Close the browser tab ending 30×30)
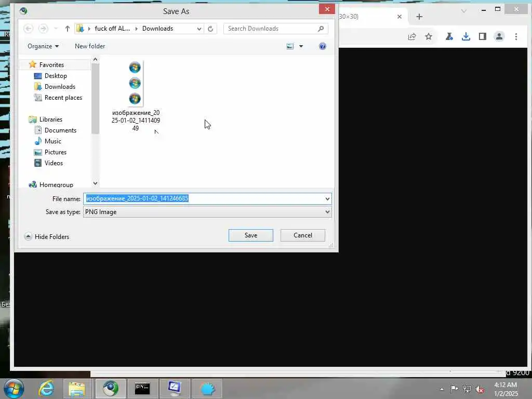Screen dimensions: 532x399 400,16
